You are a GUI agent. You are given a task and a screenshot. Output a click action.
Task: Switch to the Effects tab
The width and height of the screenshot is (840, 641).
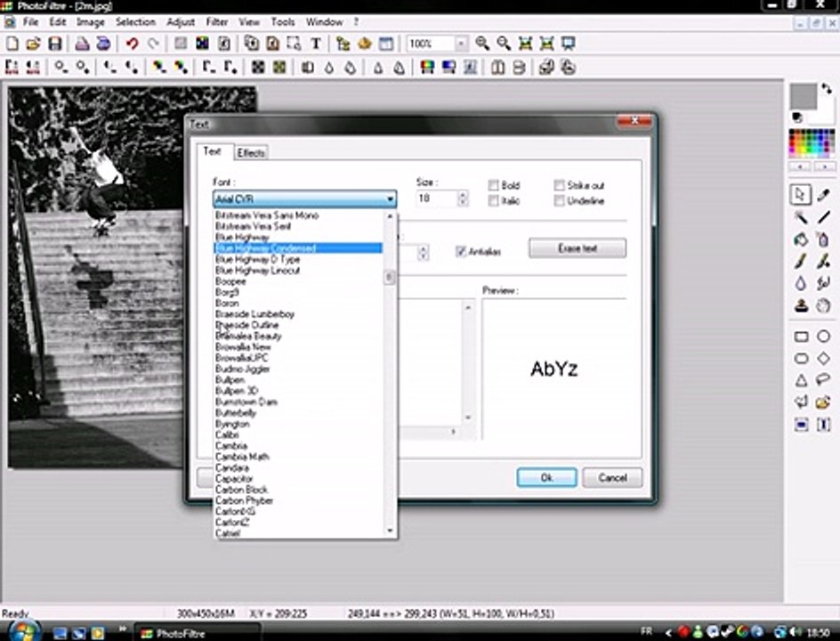(x=251, y=153)
